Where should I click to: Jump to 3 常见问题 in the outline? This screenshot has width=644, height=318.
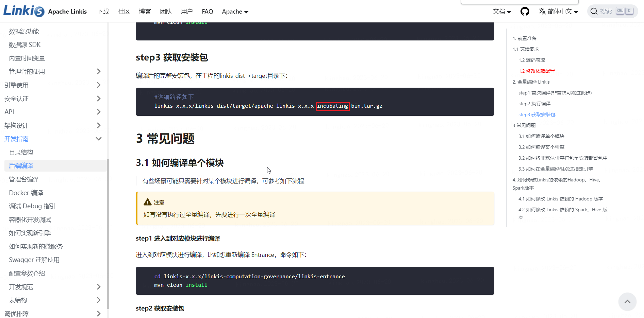pos(524,125)
